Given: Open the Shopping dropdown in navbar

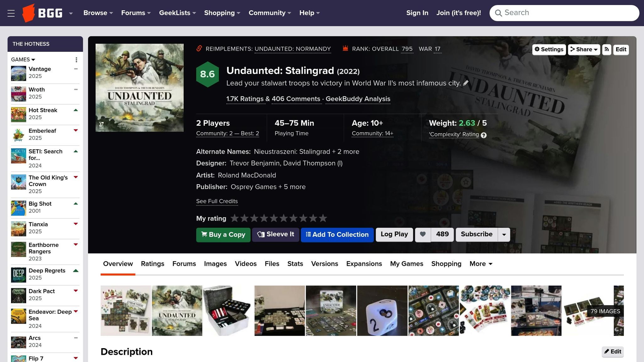Looking at the screenshot, I should click(x=222, y=13).
